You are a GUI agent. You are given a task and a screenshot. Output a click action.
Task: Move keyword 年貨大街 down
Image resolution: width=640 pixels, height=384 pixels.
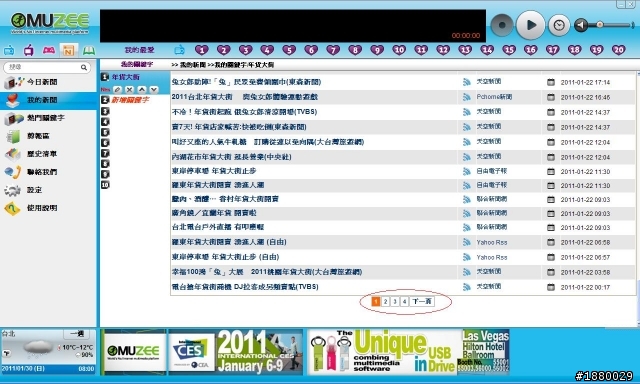[153, 89]
